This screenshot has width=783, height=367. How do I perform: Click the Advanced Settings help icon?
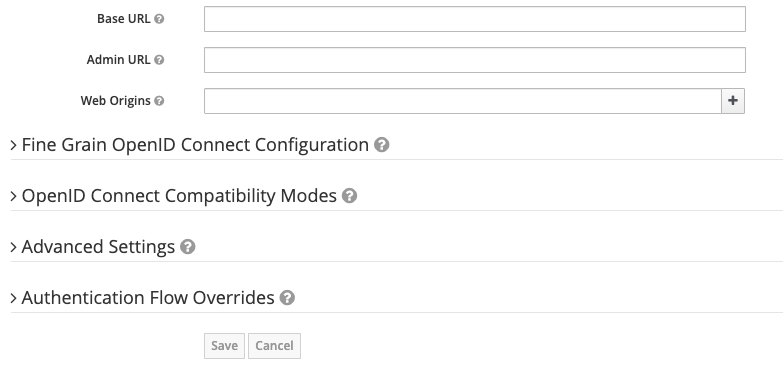click(x=187, y=247)
